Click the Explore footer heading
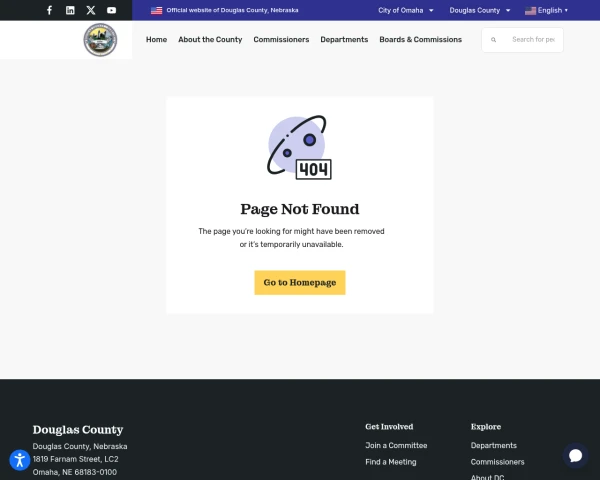The height and width of the screenshot is (480, 600). point(486,426)
